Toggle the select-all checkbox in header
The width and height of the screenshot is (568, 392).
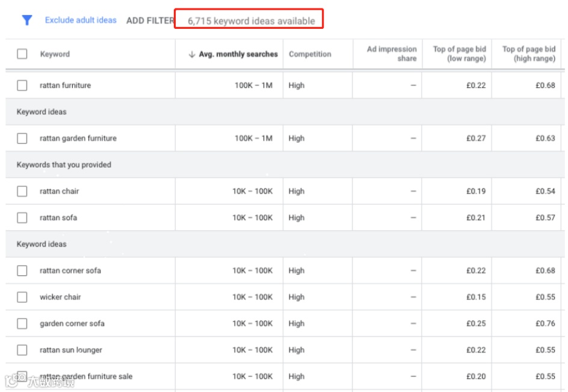(x=22, y=54)
